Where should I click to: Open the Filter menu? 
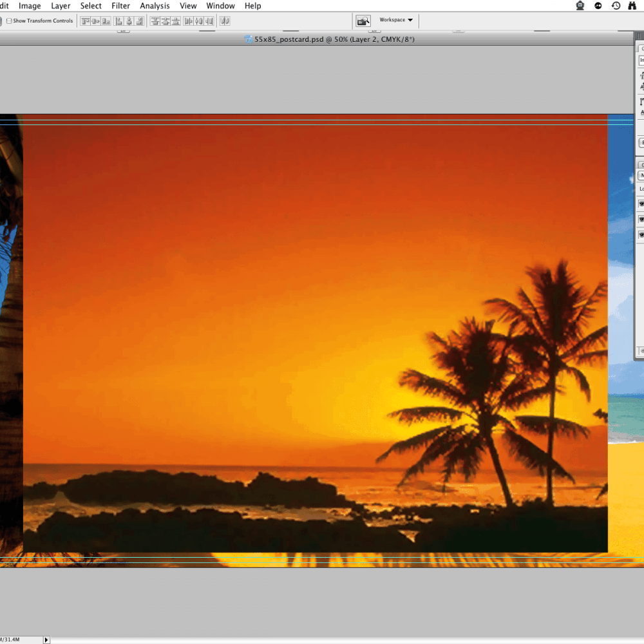pyautogui.click(x=120, y=6)
